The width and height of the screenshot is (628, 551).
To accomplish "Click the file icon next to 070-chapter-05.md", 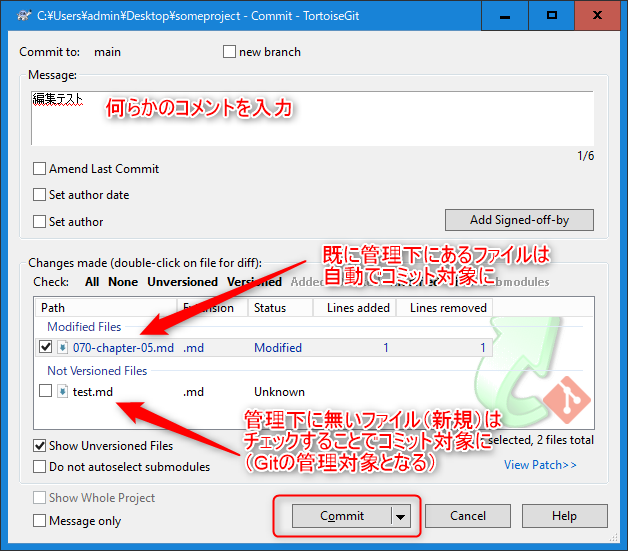I will coord(64,348).
